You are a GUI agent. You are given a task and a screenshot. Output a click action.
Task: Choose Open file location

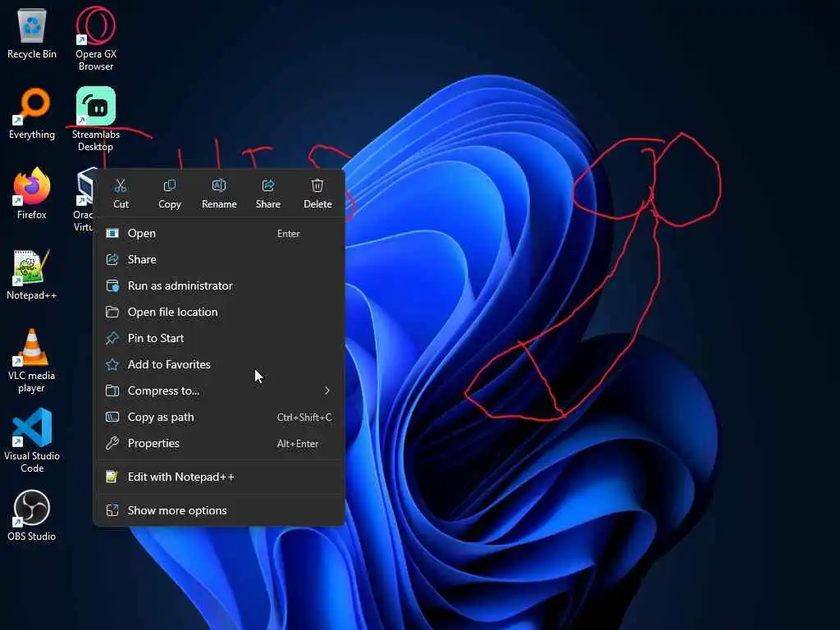tap(219, 313)
